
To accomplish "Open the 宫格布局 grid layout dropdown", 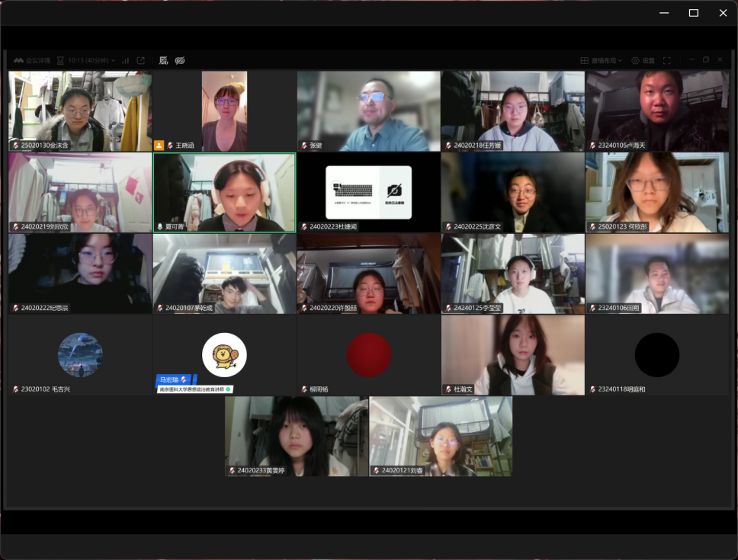I will [602, 60].
